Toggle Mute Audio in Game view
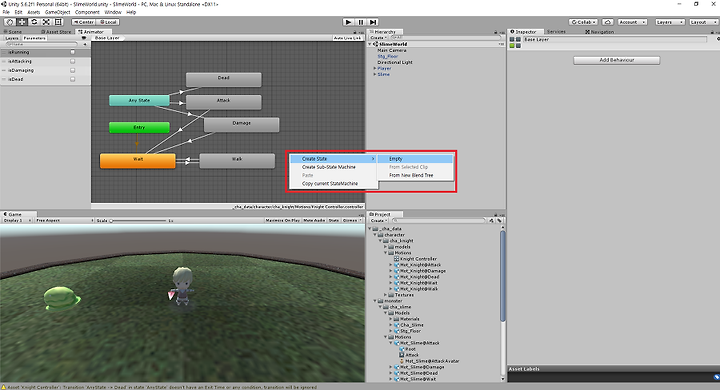This screenshot has height=390, width=720. click(314, 220)
